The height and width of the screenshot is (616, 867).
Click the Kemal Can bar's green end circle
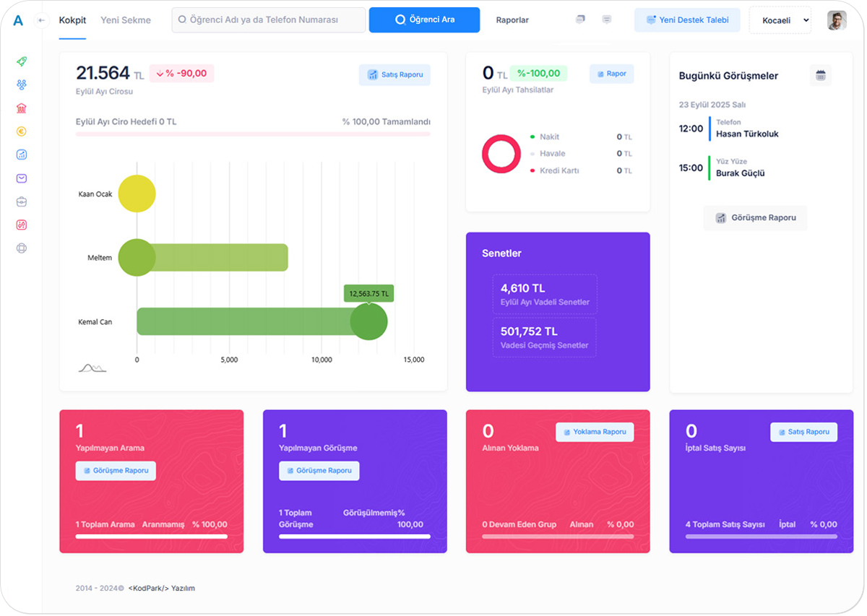(x=368, y=321)
